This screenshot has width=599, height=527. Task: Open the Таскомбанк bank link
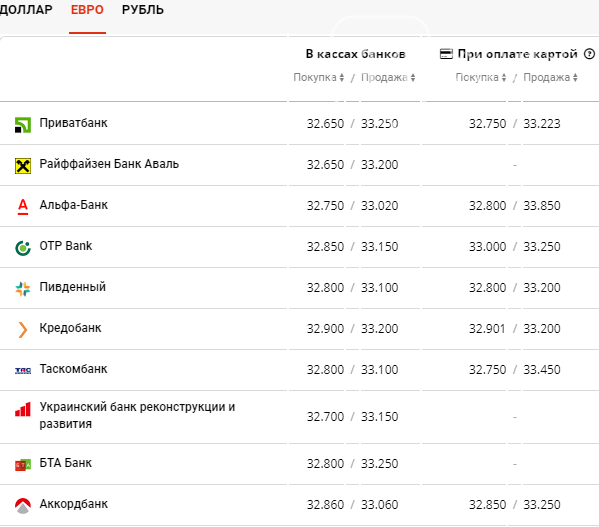73,369
